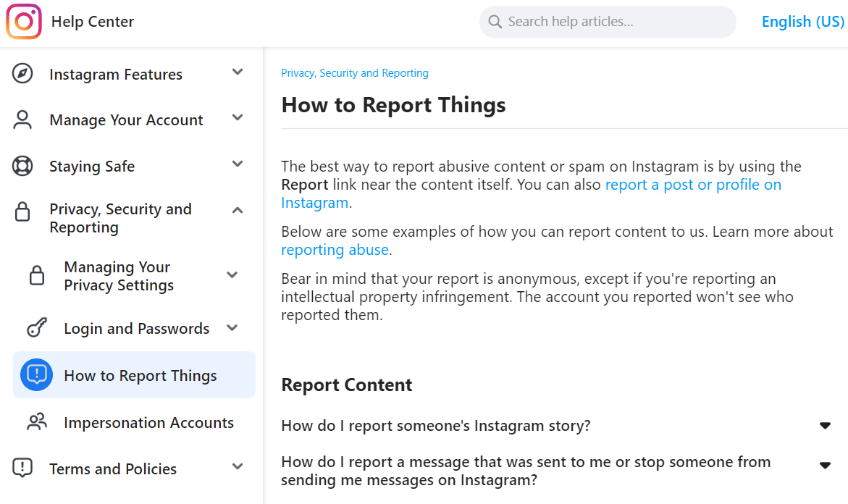The image size is (848, 504).
Task: Click the blue report bubble icon
Action: click(36, 375)
